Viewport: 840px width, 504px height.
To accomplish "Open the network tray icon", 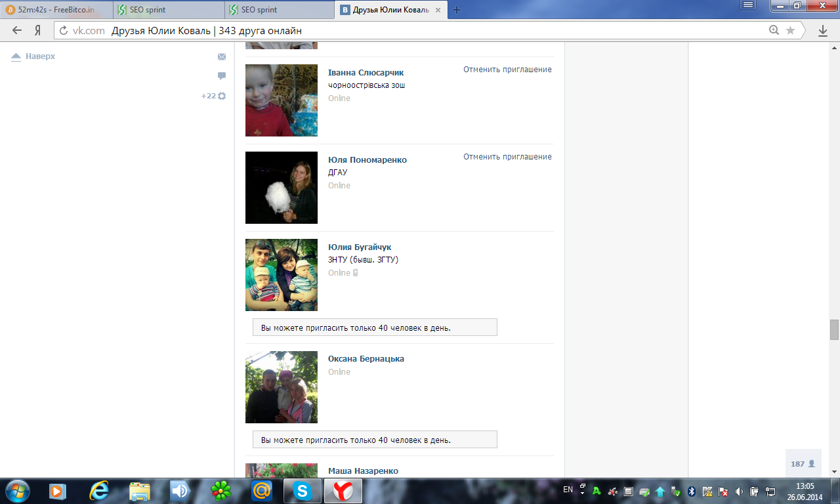I will (x=771, y=491).
